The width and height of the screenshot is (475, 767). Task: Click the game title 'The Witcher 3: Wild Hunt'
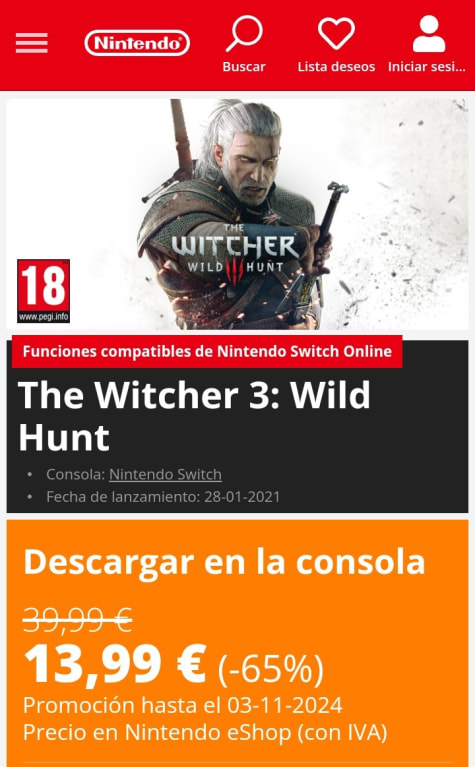(194, 416)
